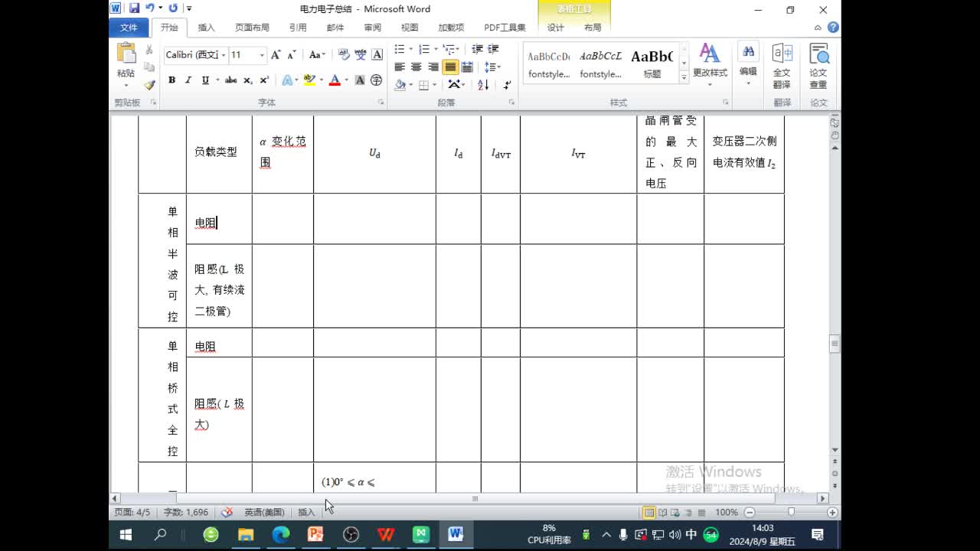The width and height of the screenshot is (980, 551).
Task: Align text left
Action: coord(400,67)
